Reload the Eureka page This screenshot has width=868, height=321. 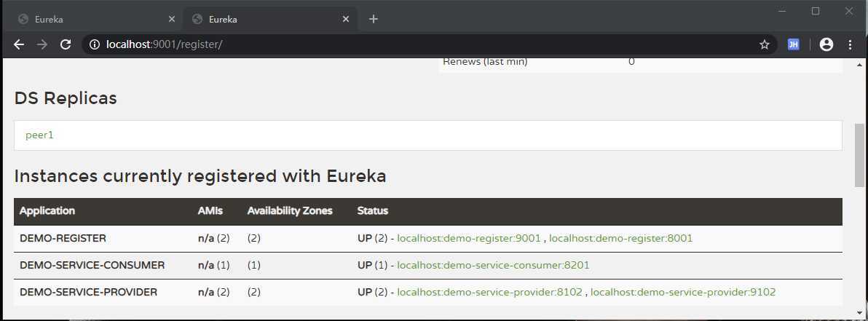[66, 44]
